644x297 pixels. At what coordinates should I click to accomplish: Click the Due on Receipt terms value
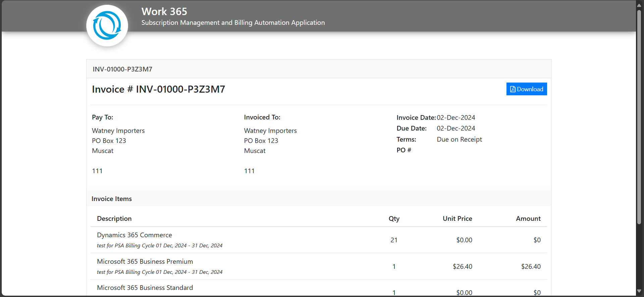point(459,139)
